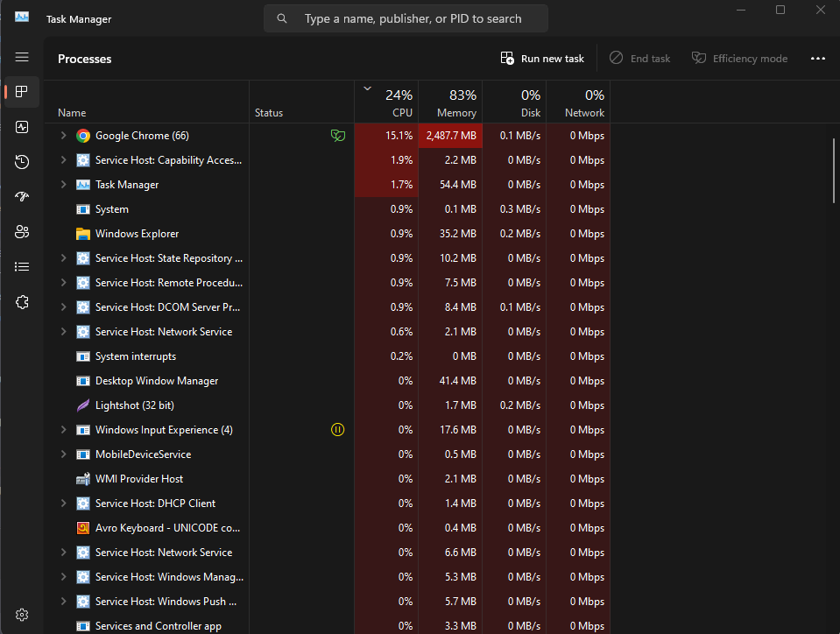
Task: Open the three-dot more options menu
Action: click(x=817, y=59)
